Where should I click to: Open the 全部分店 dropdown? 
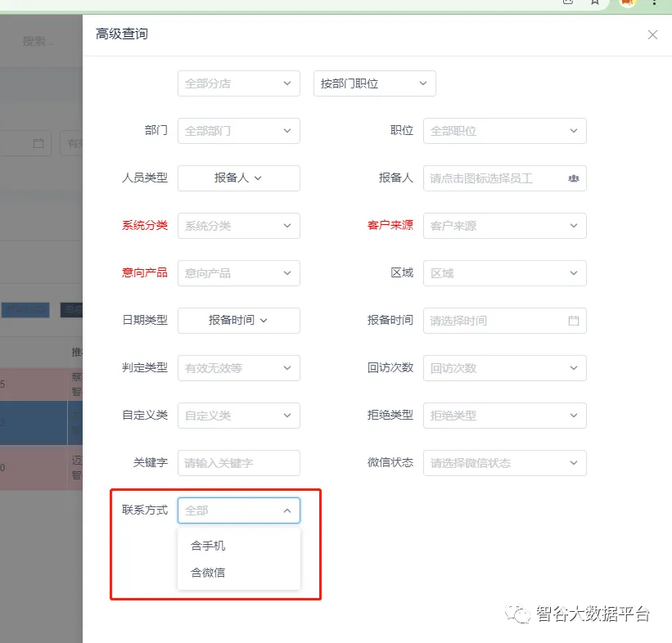click(238, 83)
